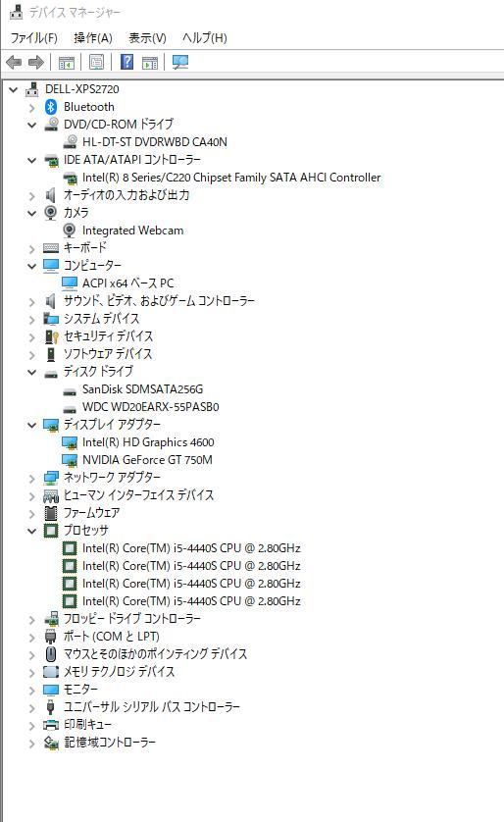Screen dimensions: 504x822
Task: Click the ヒューマン インターフェイス デバイス icon
Action: coord(51,495)
